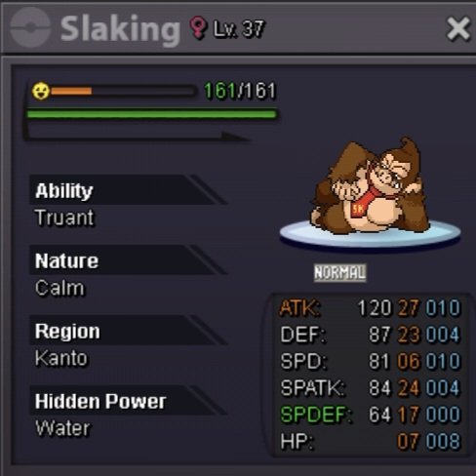This screenshot has width=476, height=476.
Task: Click the female gender symbol icon
Action: pos(198,28)
